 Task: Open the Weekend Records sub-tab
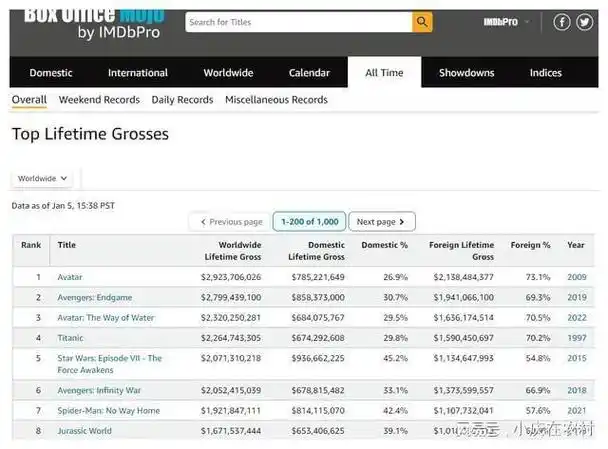click(99, 100)
